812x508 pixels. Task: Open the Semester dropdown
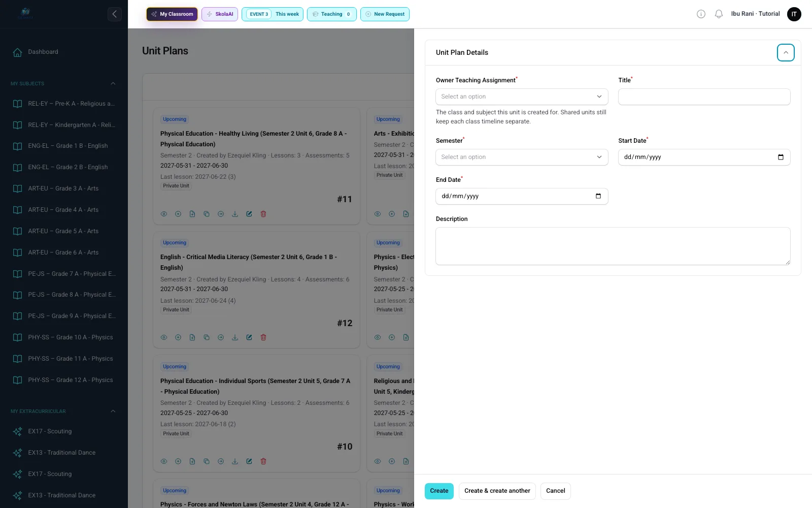point(522,157)
